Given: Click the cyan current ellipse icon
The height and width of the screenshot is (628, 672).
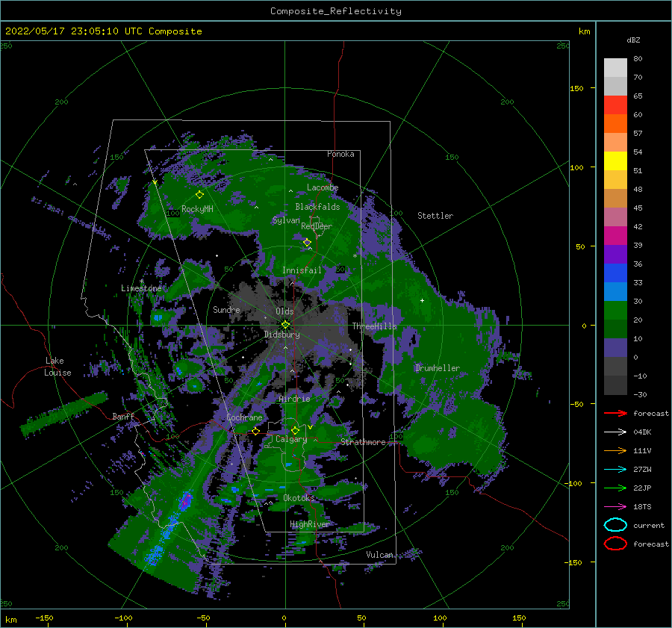Looking at the screenshot, I should click(615, 525).
